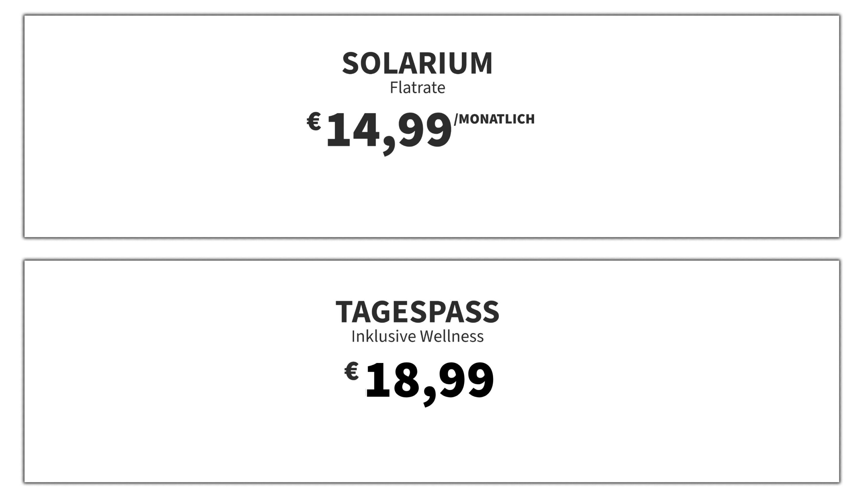Viewport: 861px width, 504px height.
Task: Select the 18,99 price figure
Action: (429, 383)
